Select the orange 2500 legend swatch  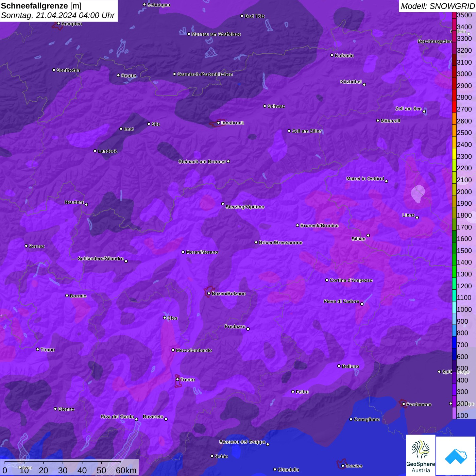click(454, 130)
